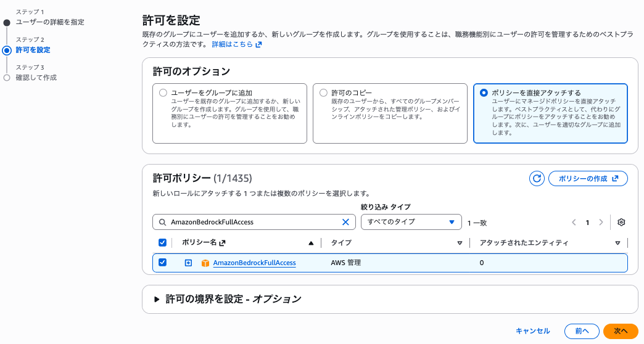This screenshot has width=644, height=344.
Task: Open the 詳細はこちら link
Action: click(x=232, y=44)
